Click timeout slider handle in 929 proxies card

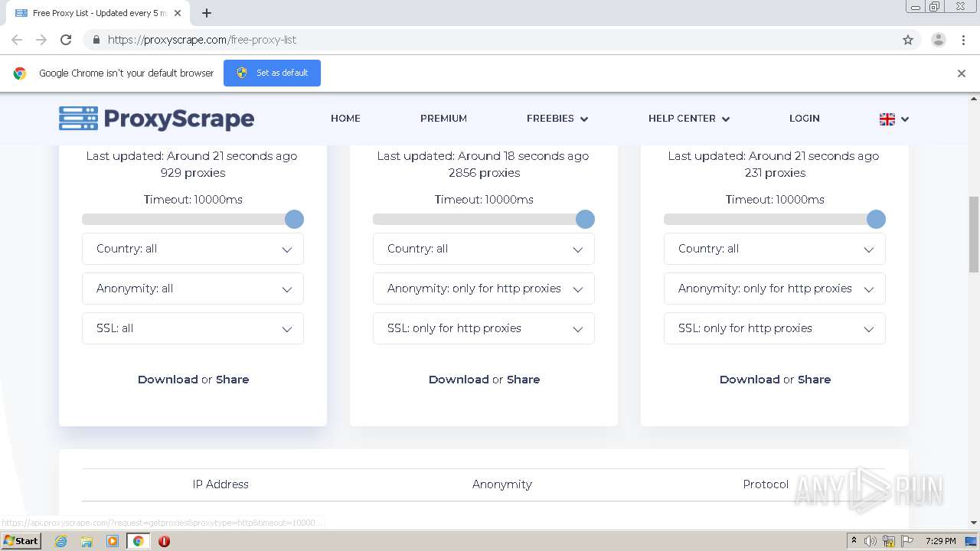pyautogui.click(x=294, y=220)
